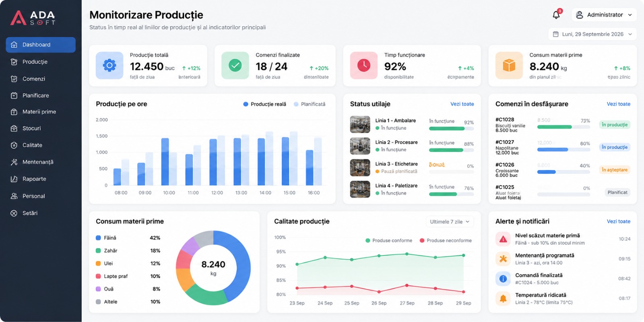The image size is (644, 322).
Task: Click Vezi toate in Status utilaje
Action: 462,104
